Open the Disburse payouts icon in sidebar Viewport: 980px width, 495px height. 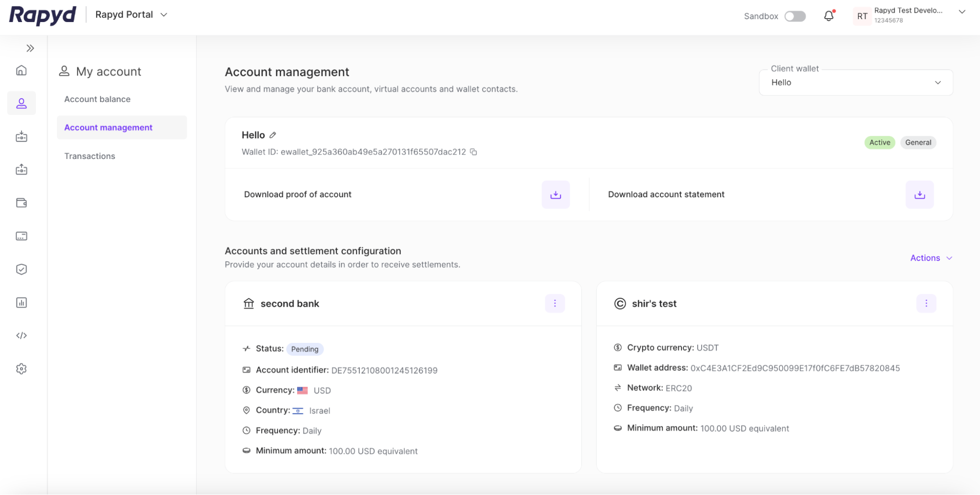click(x=22, y=169)
